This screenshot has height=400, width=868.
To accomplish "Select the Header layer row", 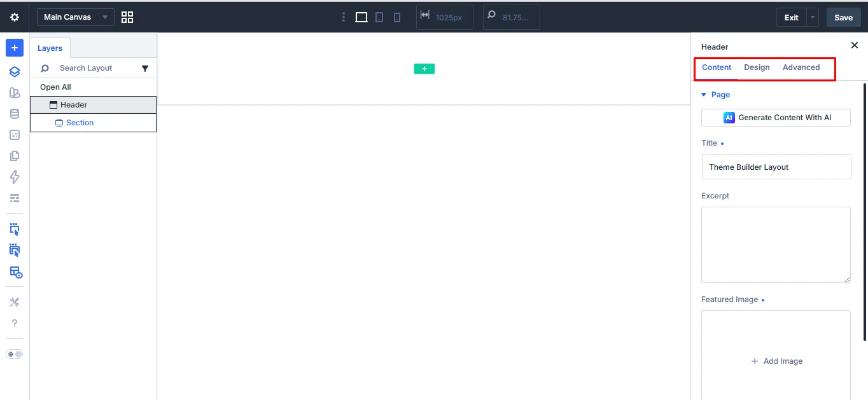I will click(93, 105).
